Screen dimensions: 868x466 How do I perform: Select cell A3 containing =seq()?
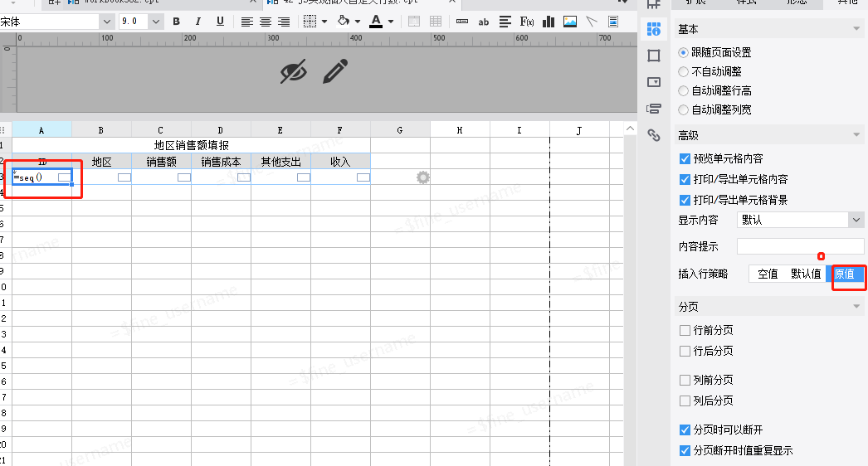[42, 177]
